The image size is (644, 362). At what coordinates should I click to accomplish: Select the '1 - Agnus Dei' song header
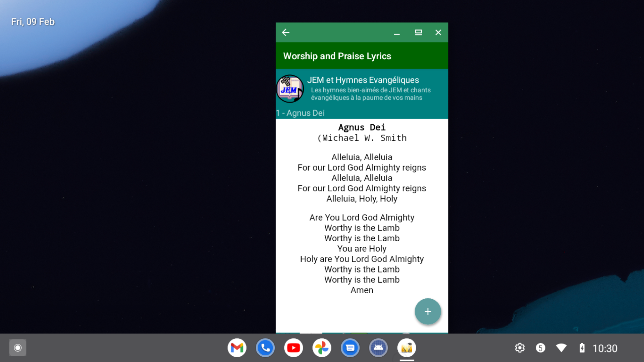coord(301,113)
